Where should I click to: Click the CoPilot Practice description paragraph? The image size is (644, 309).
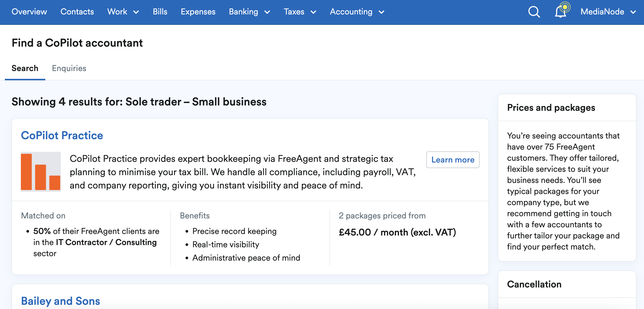(243, 172)
